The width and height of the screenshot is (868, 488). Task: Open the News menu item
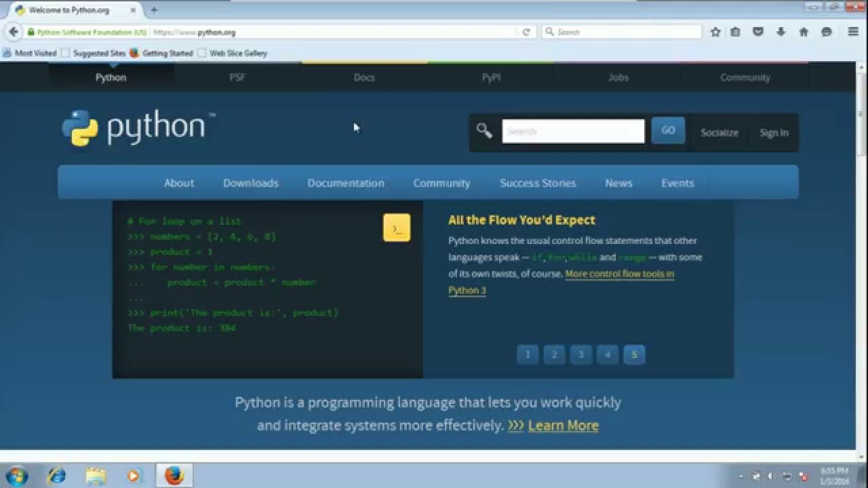click(618, 183)
